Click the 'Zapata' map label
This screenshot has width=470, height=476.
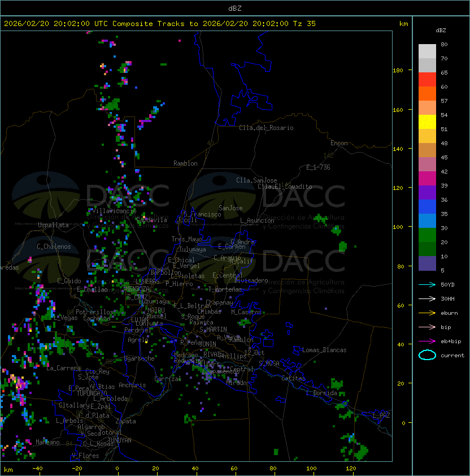pyautogui.click(x=125, y=421)
